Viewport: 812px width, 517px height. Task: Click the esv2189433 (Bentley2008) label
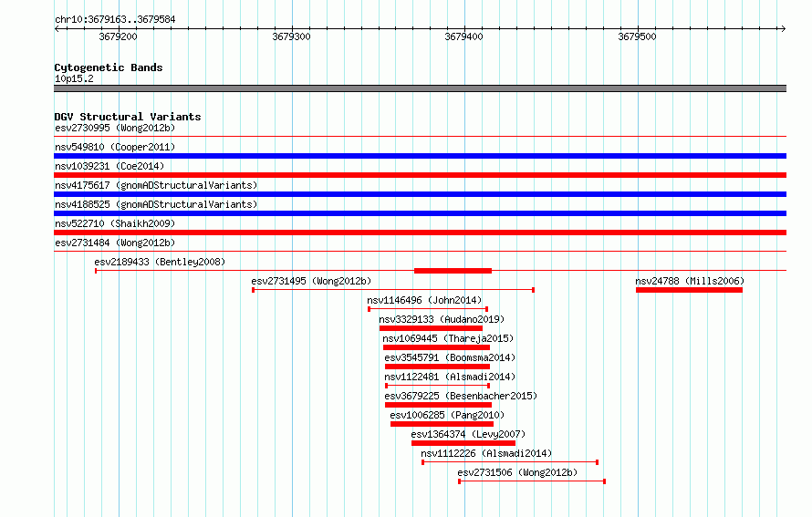(160, 262)
